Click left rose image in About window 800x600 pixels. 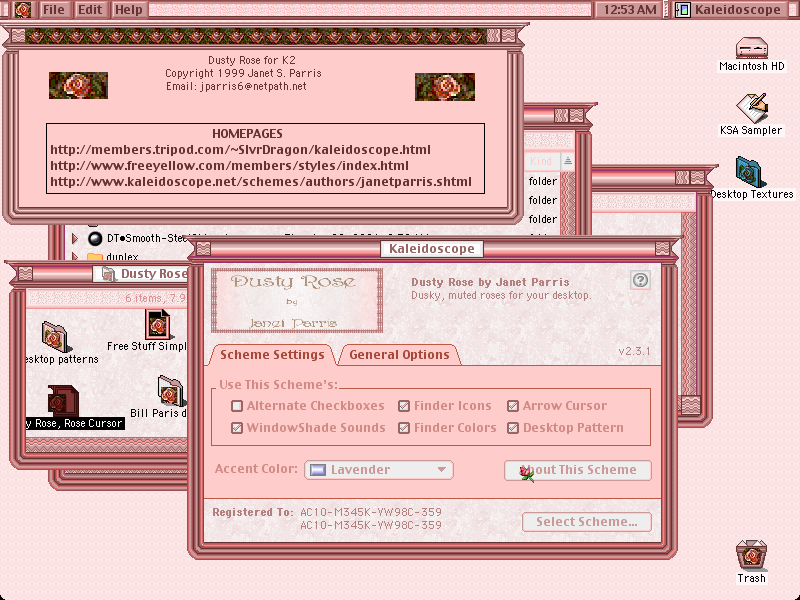(x=78, y=85)
